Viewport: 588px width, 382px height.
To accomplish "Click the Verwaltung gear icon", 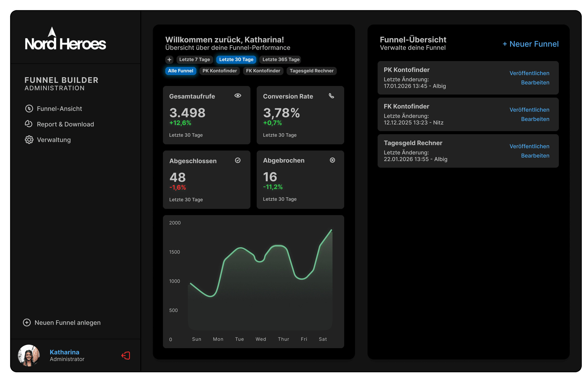I will 29,140.
